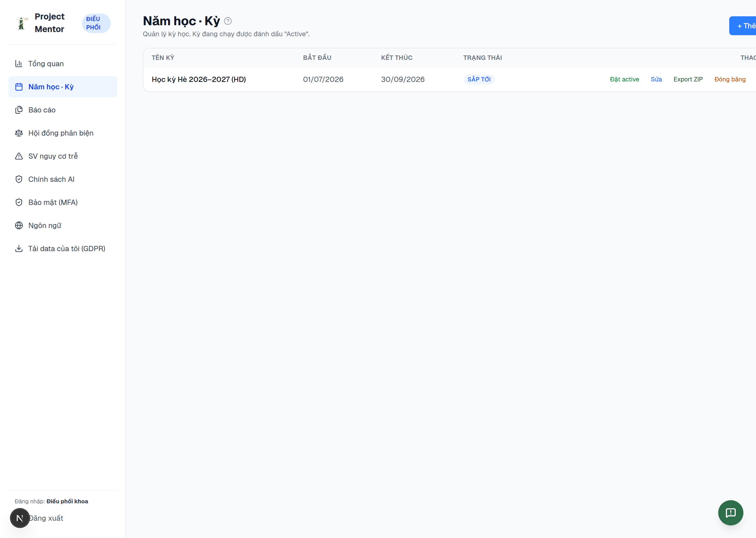The width and height of the screenshot is (756, 538).
Task: Select the Năm học · Kỳ menu item
Action: pyautogui.click(x=62, y=87)
